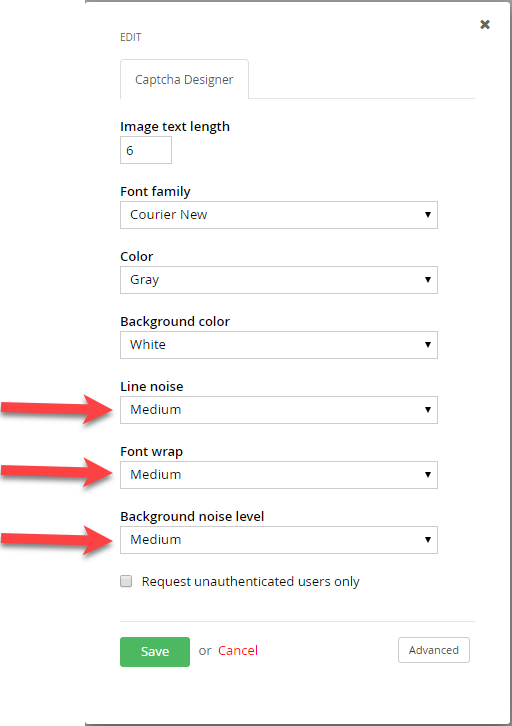Click the Font family dropdown arrow

[x=428, y=215]
